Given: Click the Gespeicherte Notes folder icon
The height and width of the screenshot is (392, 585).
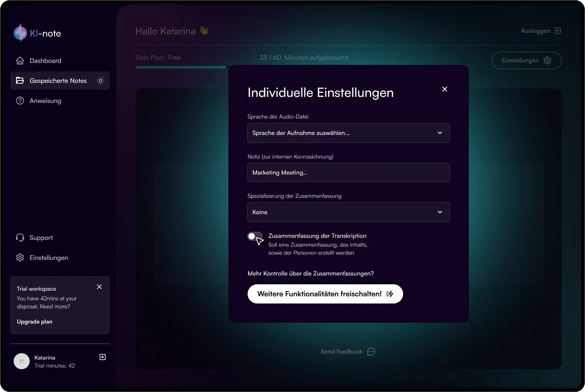Looking at the screenshot, I should click(20, 80).
